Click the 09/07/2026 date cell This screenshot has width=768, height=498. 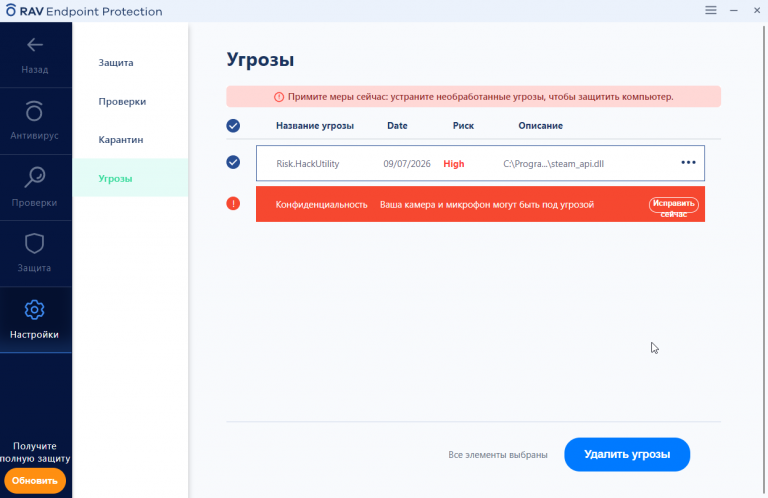[407, 164]
